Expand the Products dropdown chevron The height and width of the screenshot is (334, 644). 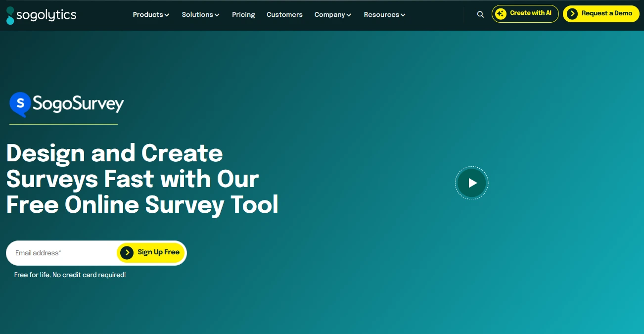(x=167, y=15)
